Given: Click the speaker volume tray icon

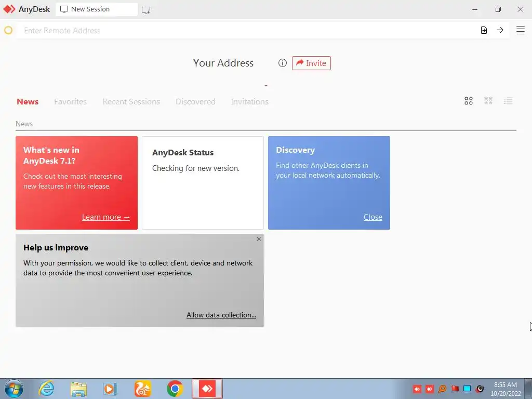Looking at the screenshot, I should (x=480, y=389).
